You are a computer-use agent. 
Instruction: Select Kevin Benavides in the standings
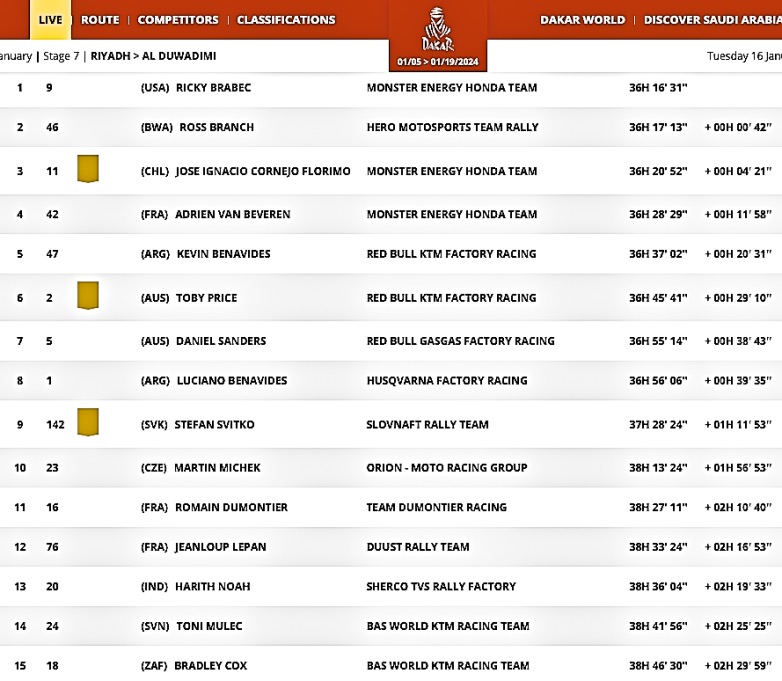(x=223, y=254)
